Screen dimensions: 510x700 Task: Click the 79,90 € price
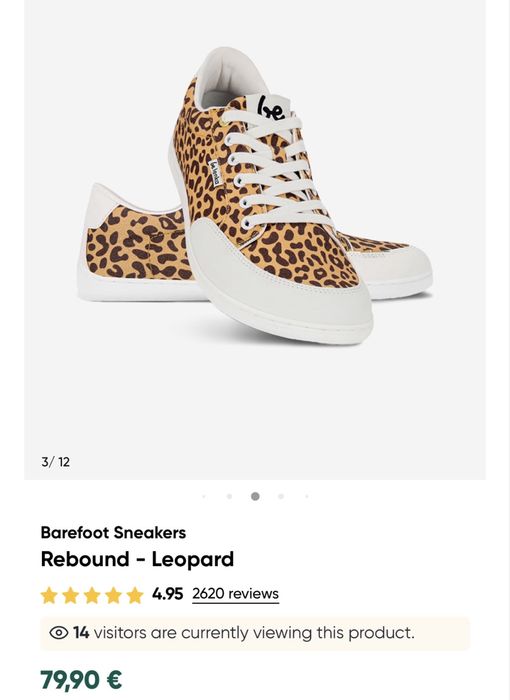point(81,680)
